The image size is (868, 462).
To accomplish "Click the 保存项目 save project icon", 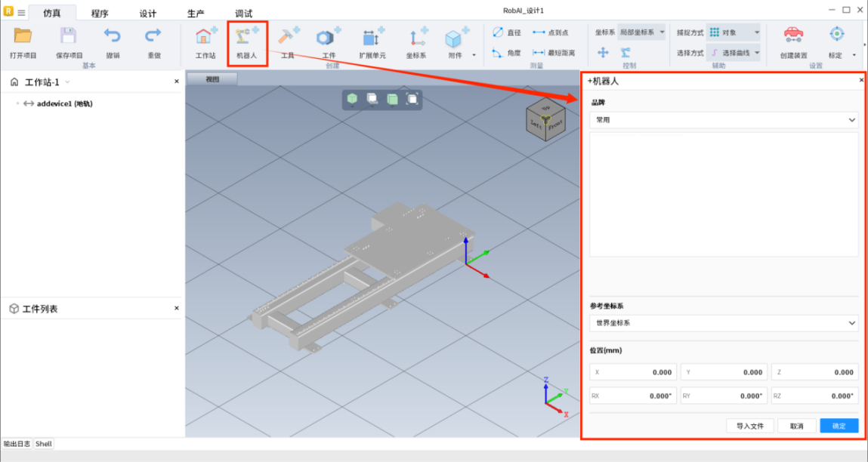I will pos(69,38).
